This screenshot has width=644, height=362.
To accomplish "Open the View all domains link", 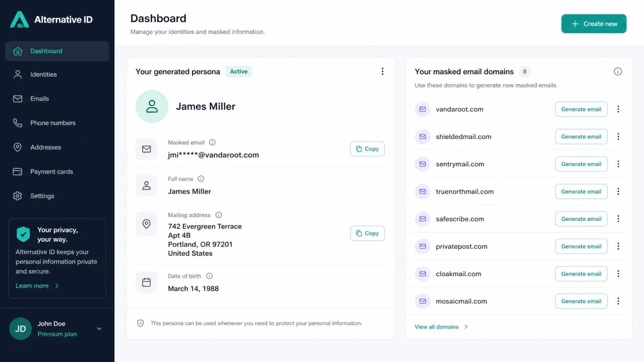I will pyautogui.click(x=441, y=327).
